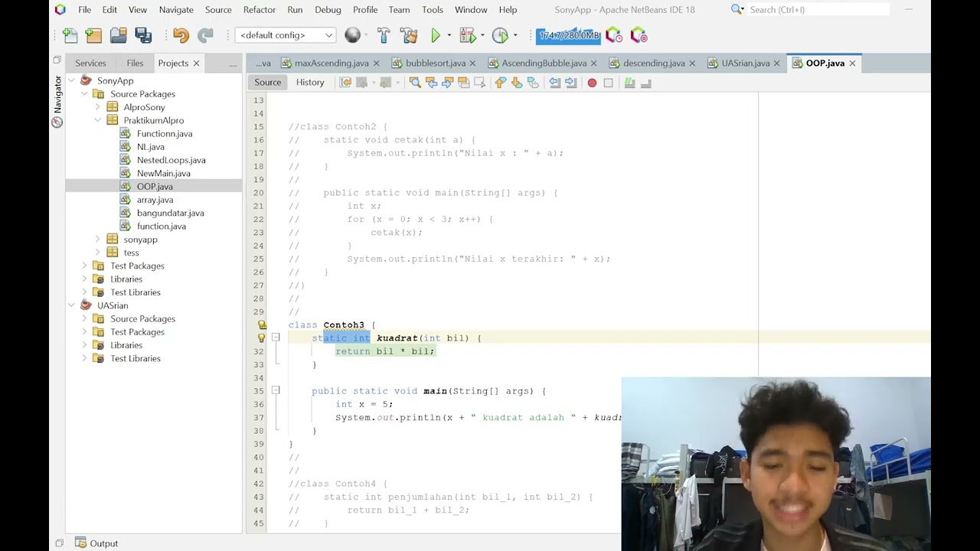Switch to the AscendingBubble.java tab
The image size is (980, 551).
[544, 63]
